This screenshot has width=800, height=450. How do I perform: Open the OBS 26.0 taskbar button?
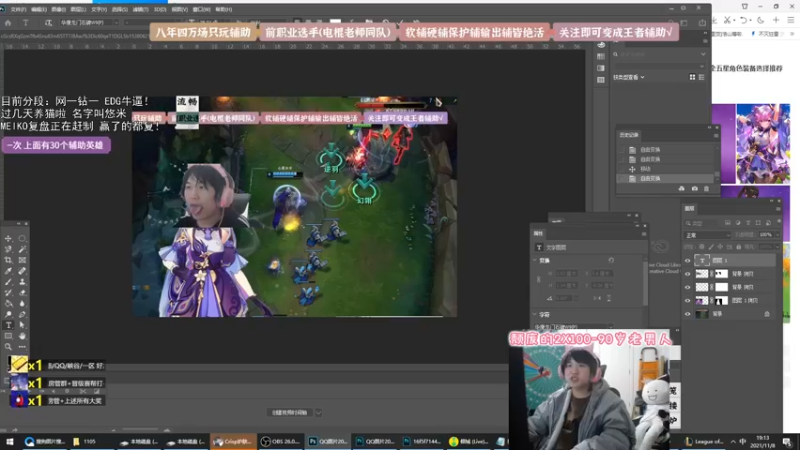point(280,441)
